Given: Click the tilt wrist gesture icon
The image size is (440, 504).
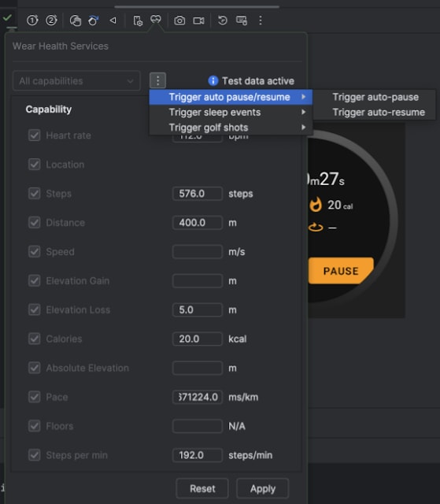Looking at the screenshot, I should pos(94,20).
